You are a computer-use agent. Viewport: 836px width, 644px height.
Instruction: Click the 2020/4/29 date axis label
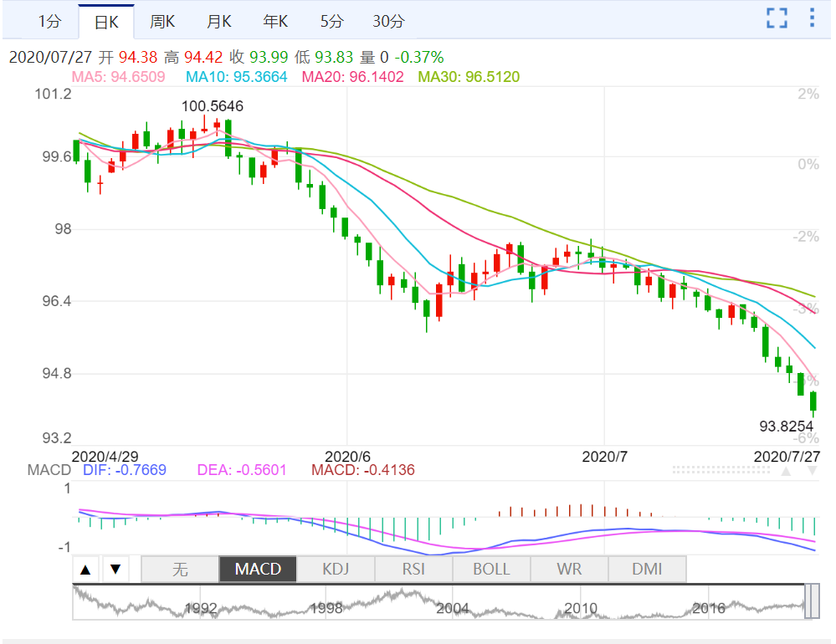click(x=105, y=457)
